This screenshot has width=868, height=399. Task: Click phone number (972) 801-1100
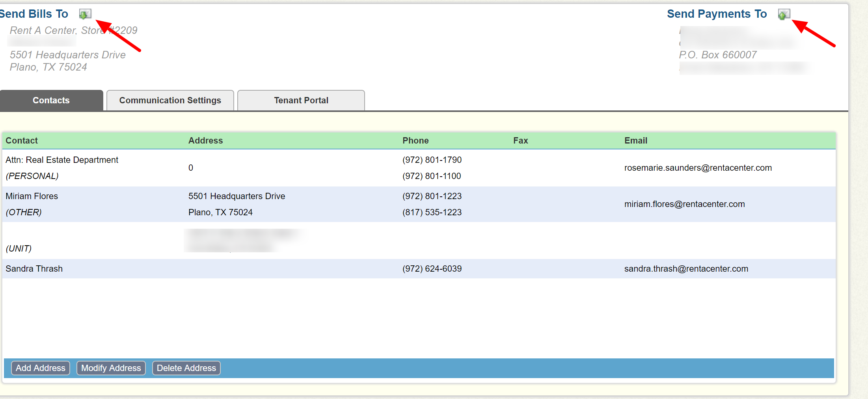coord(432,176)
